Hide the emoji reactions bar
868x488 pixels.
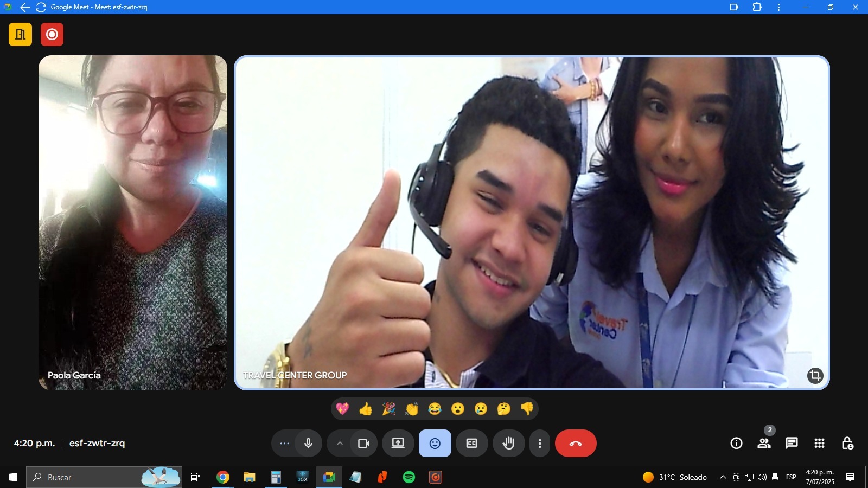click(435, 444)
